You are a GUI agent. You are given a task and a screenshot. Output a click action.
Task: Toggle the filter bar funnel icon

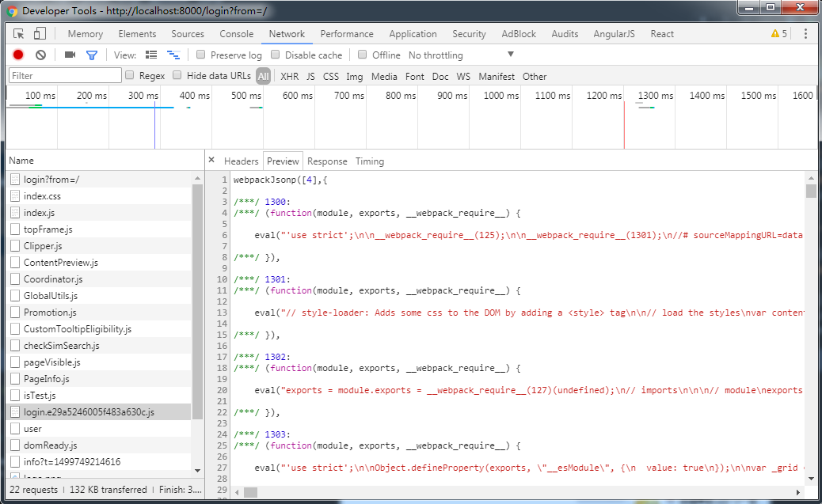[92, 55]
